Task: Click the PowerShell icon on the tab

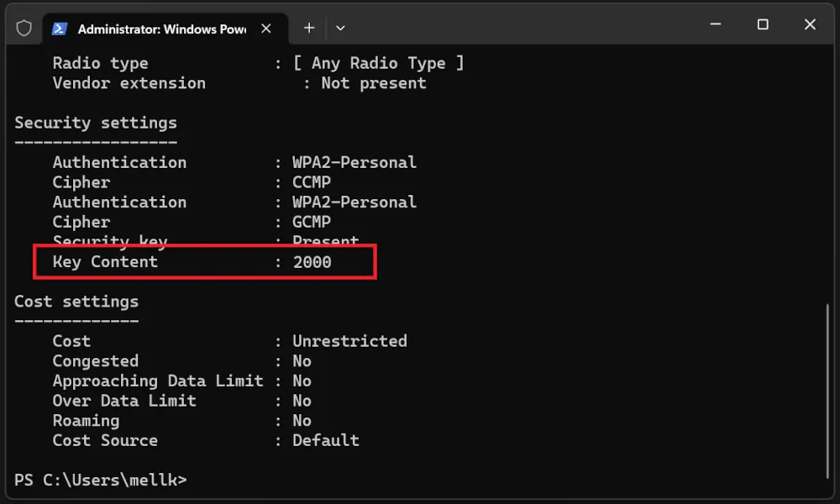Action: pyautogui.click(x=60, y=29)
